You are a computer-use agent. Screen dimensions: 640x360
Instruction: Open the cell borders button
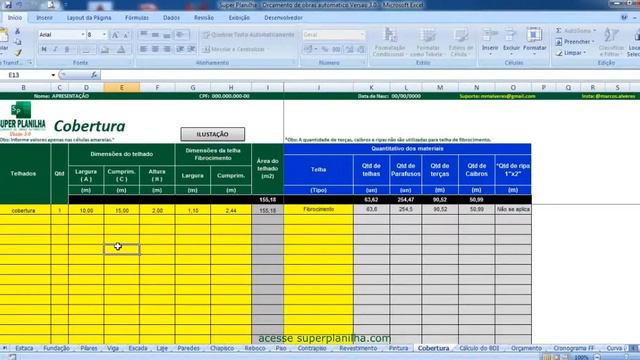[86, 50]
